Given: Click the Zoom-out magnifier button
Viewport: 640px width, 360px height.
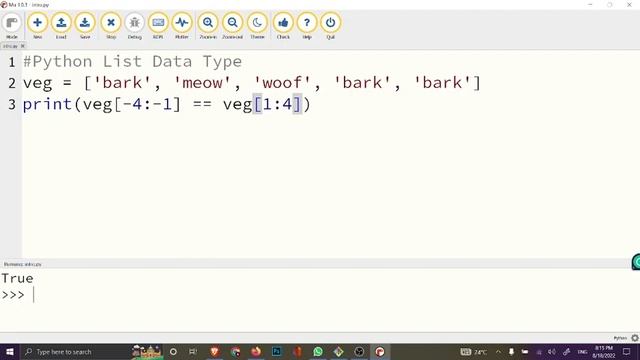Looking at the screenshot, I should point(233,26).
